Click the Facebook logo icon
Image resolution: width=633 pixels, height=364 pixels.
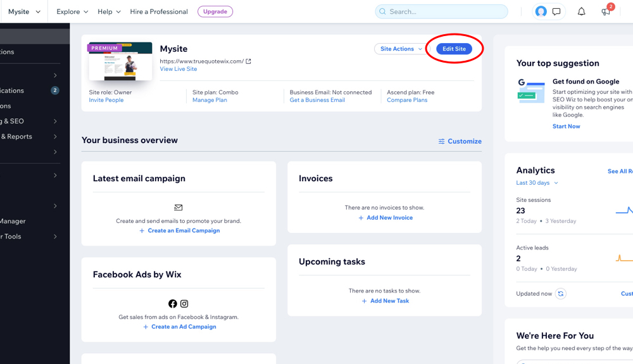coord(173,303)
